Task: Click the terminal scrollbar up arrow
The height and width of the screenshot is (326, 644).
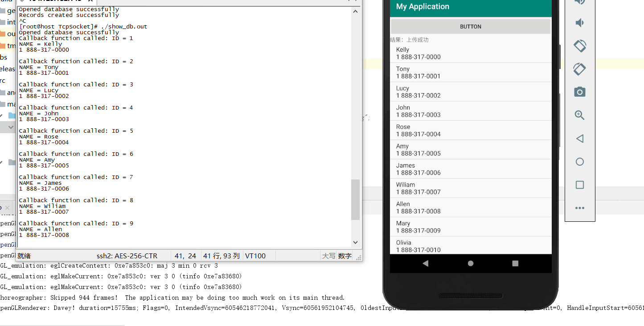Action: 355,12
